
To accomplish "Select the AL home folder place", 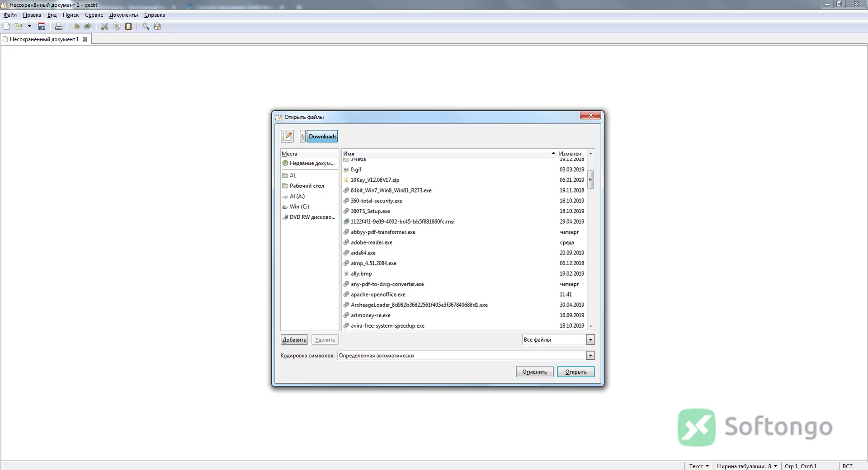I will pos(309,175).
